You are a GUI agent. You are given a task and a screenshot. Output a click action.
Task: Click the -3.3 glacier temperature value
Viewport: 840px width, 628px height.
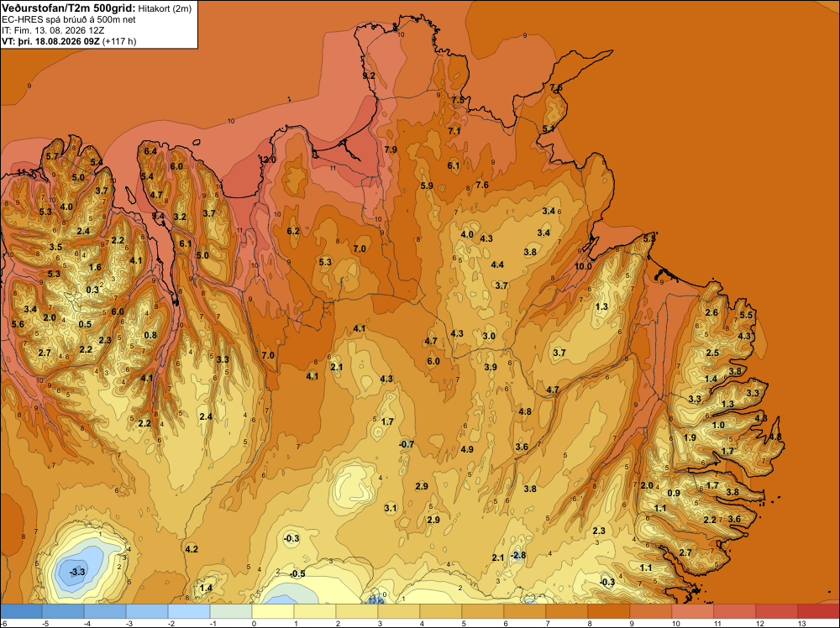coord(77,572)
